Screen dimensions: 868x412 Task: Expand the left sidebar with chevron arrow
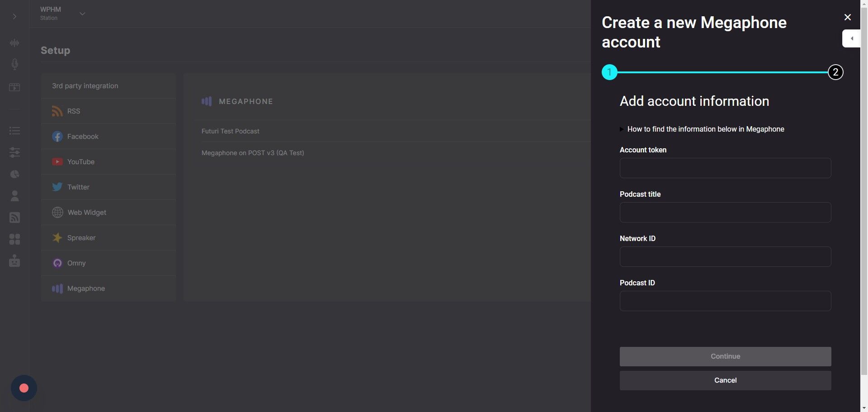14,17
